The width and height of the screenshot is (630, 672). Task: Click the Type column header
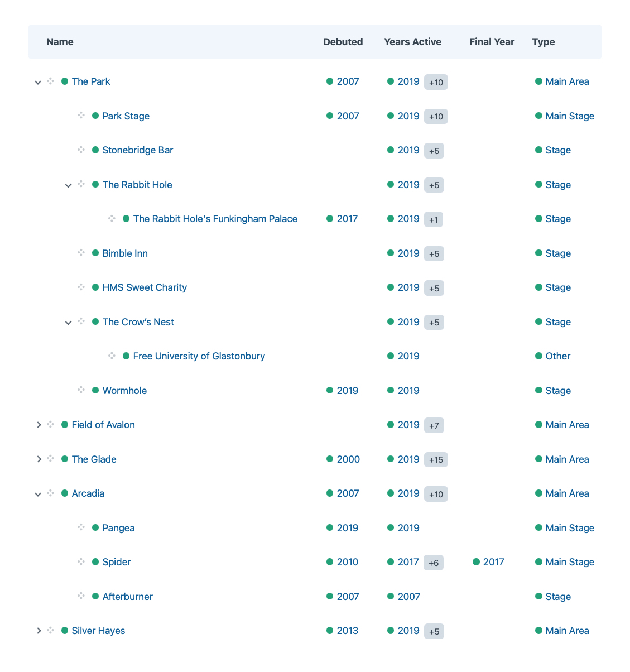coord(544,42)
